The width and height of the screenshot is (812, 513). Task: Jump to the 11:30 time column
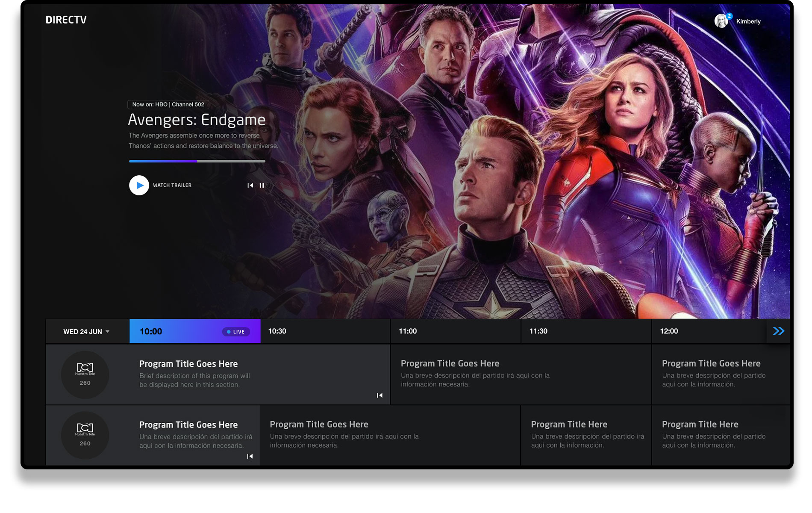585,331
